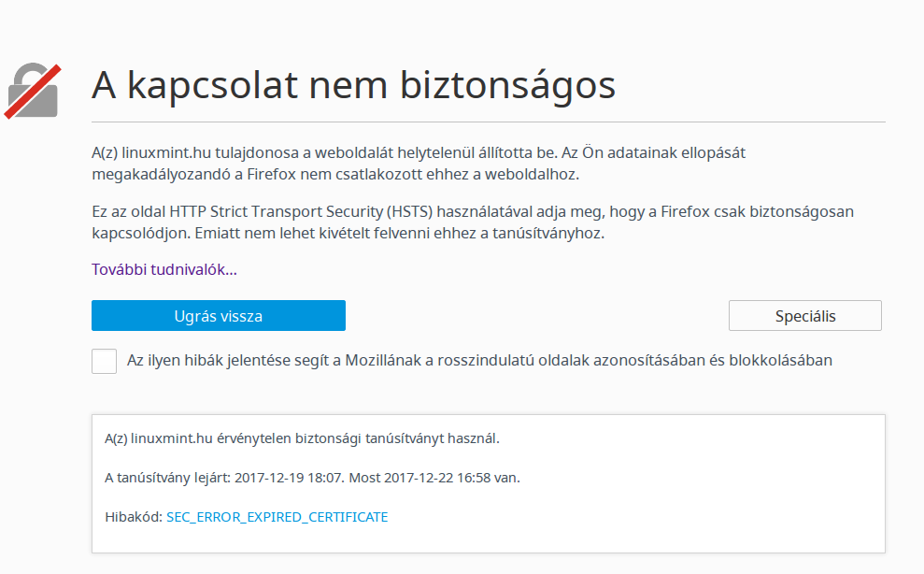The height and width of the screenshot is (574, 924).
Task: Click the heading A kapcsolat nem biztonságos
Action: [353, 85]
